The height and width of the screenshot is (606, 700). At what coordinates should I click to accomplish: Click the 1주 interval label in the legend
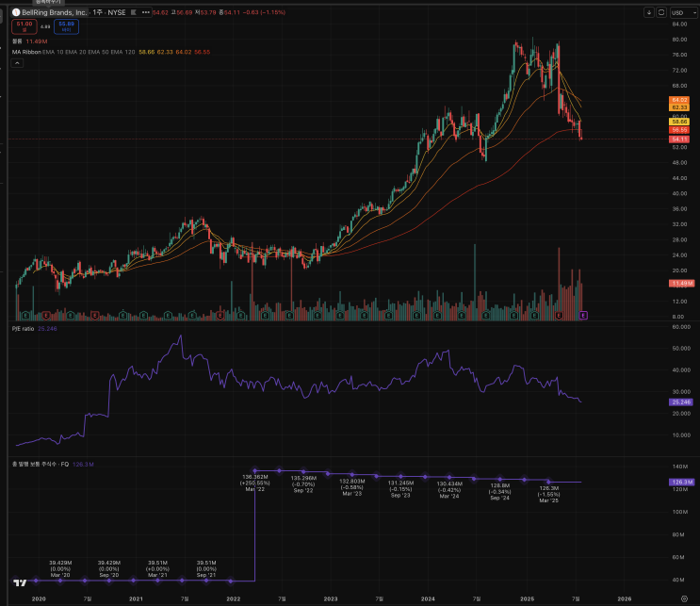click(x=97, y=12)
